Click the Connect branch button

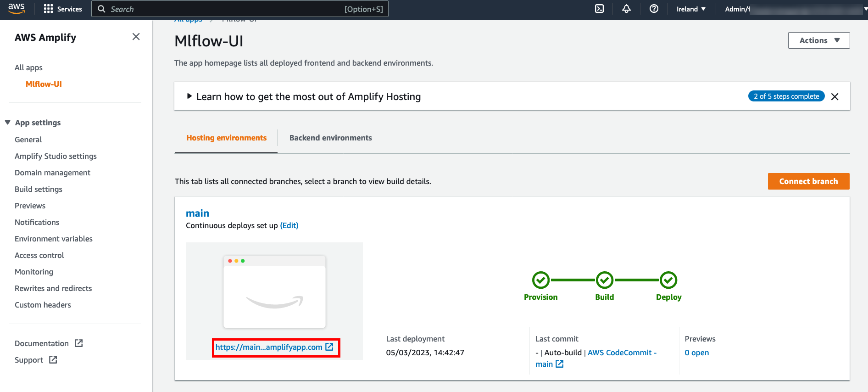click(x=808, y=181)
